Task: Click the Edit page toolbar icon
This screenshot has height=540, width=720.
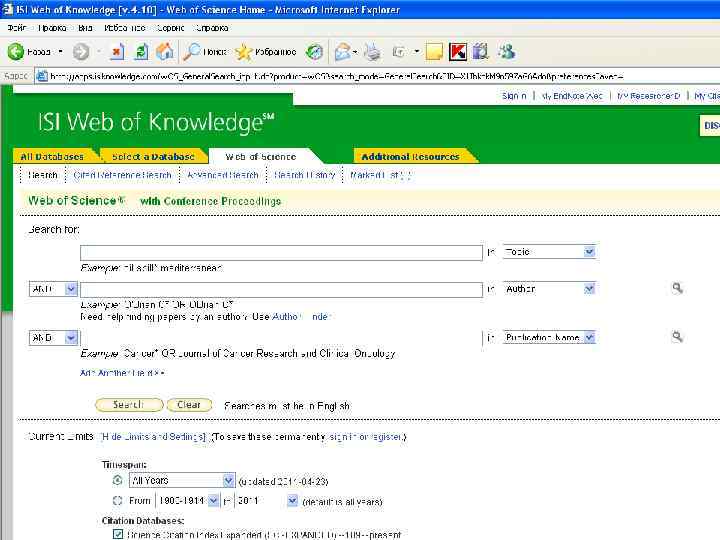Action: pos(398,52)
